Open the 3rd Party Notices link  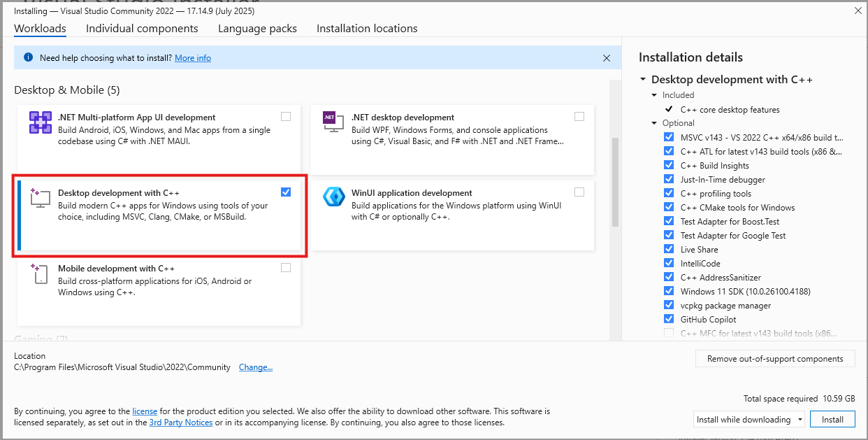click(x=180, y=423)
